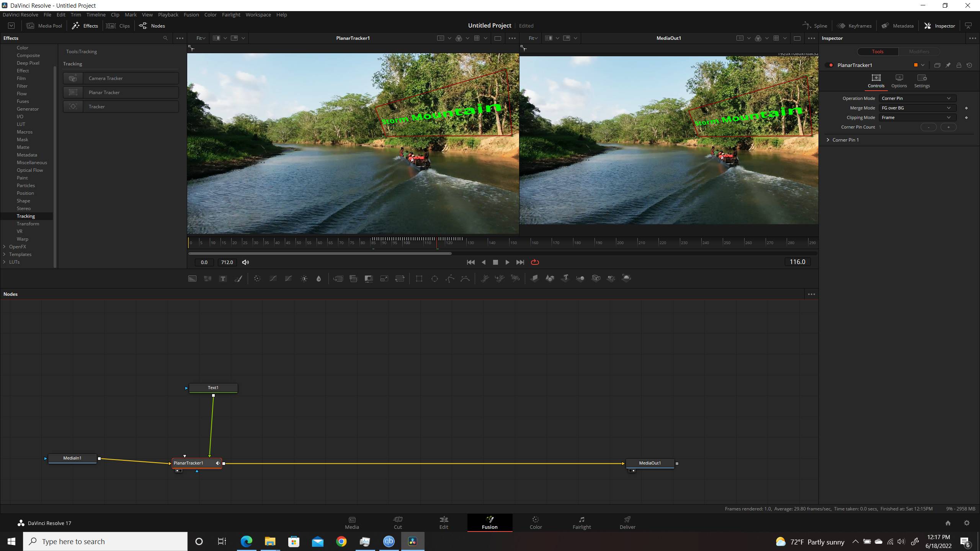Select Text1 node in node graph
Screen dimensions: 980x551
(x=213, y=388)
